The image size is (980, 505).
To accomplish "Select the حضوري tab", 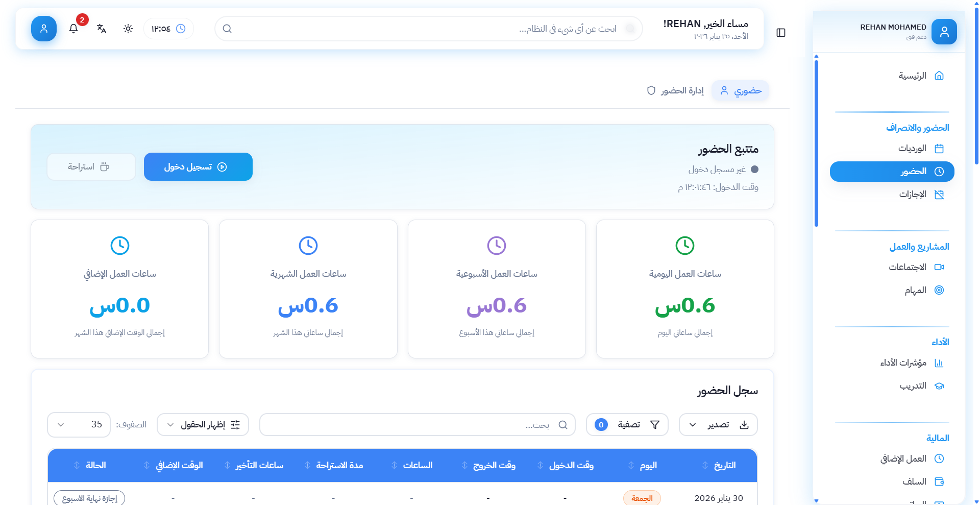I will [x=741, y=91].
